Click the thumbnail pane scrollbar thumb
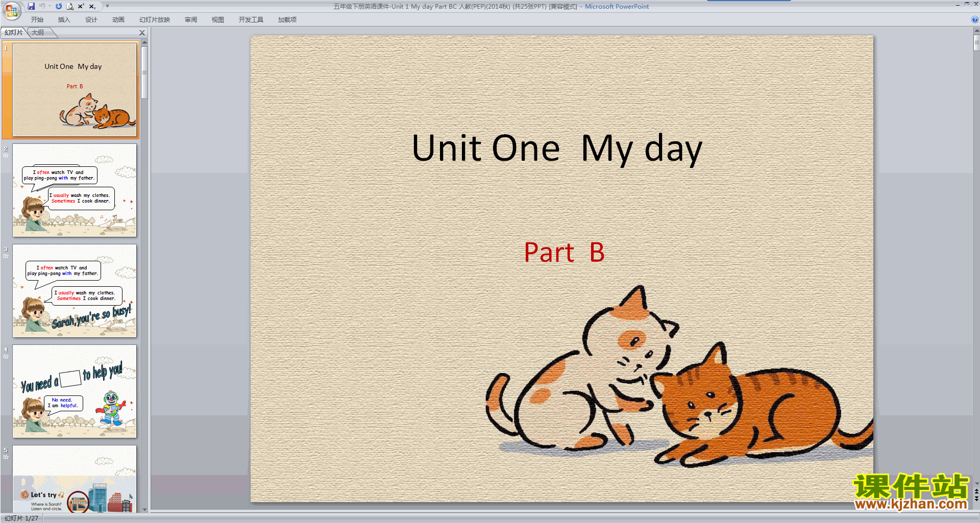Screen dimensions: 980x523 144,72
